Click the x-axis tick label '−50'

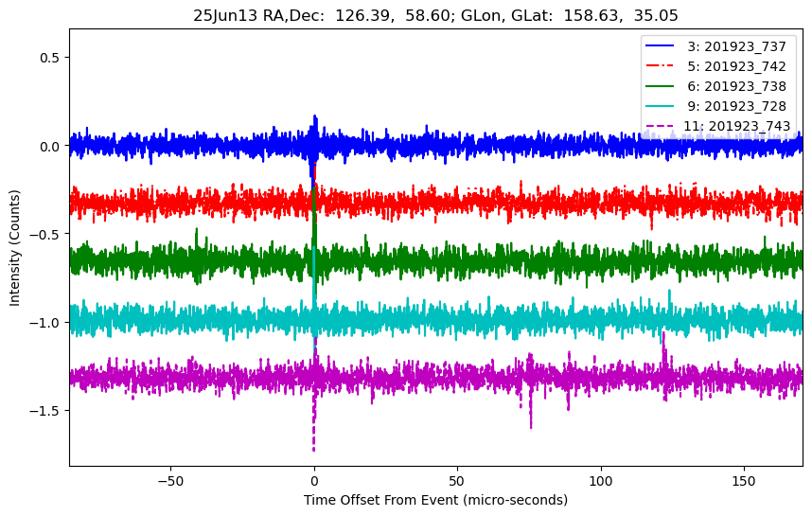click(170, 481)
